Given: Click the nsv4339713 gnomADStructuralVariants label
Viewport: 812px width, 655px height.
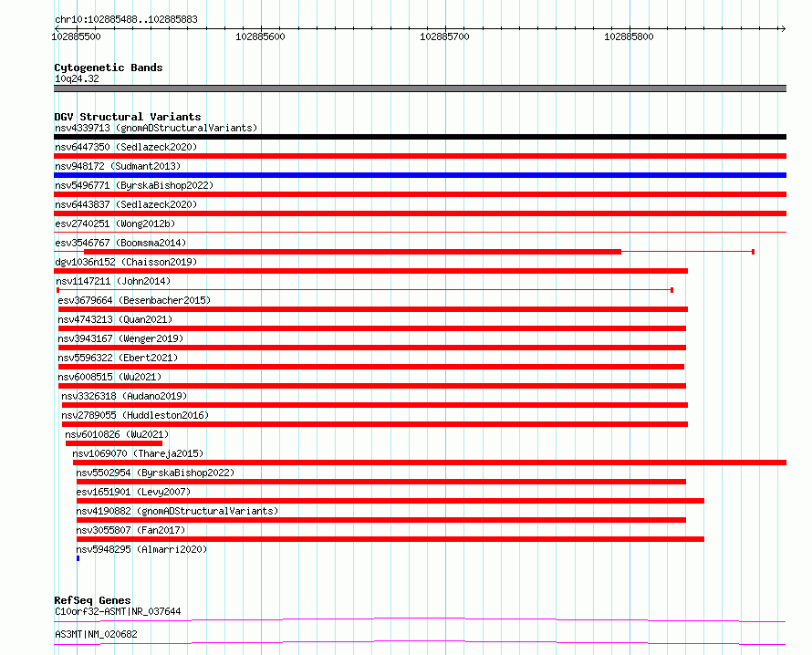Looking at the screenshot, I should pyautogui.click(x=156, y=128).
